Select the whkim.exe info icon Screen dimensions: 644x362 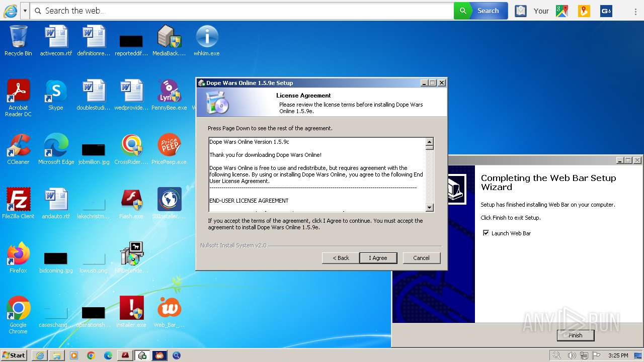click(207, 37)
